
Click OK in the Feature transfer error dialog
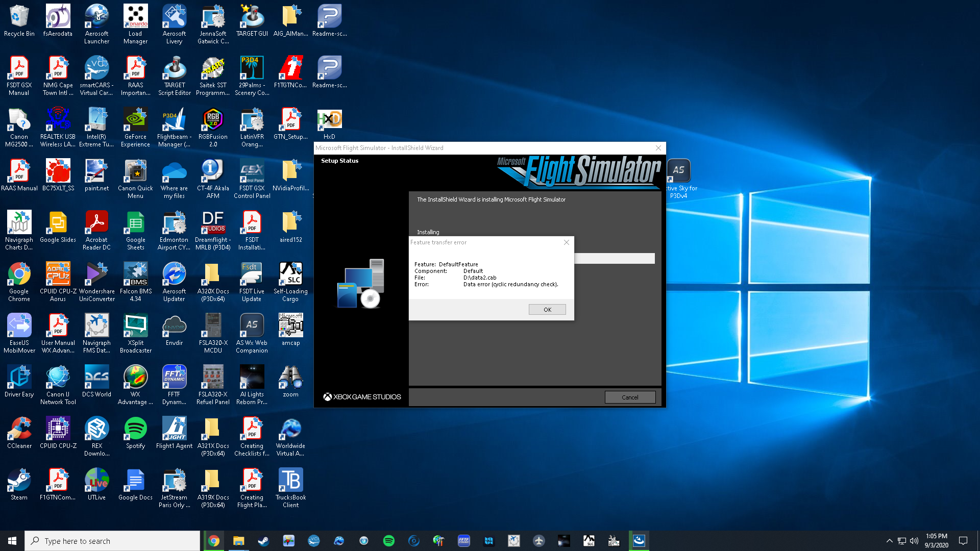click(x=547, y=310)
